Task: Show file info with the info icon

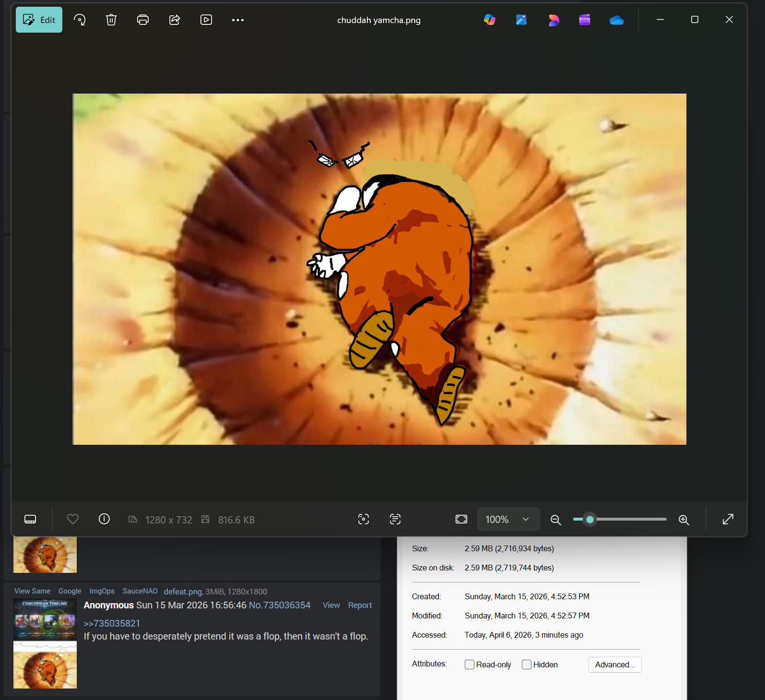Action: [x=104, y=519]
